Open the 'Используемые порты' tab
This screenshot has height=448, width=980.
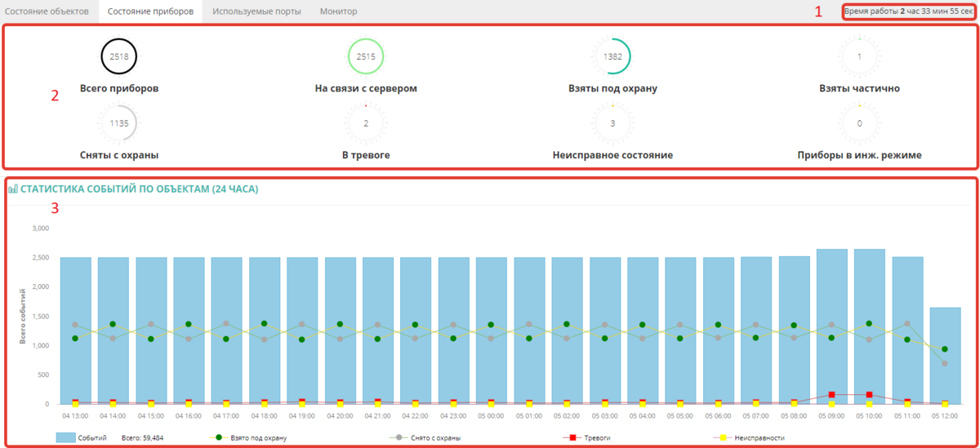[256, 11]
